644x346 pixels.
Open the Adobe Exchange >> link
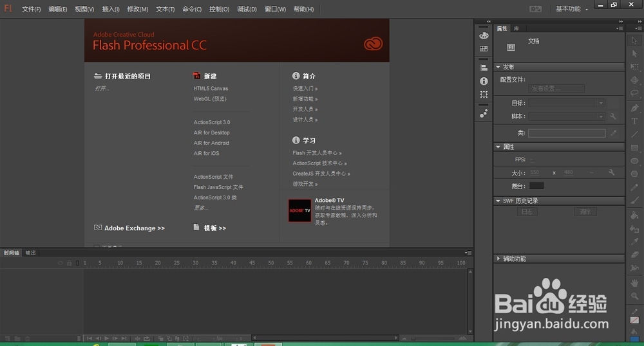[135, 228]
